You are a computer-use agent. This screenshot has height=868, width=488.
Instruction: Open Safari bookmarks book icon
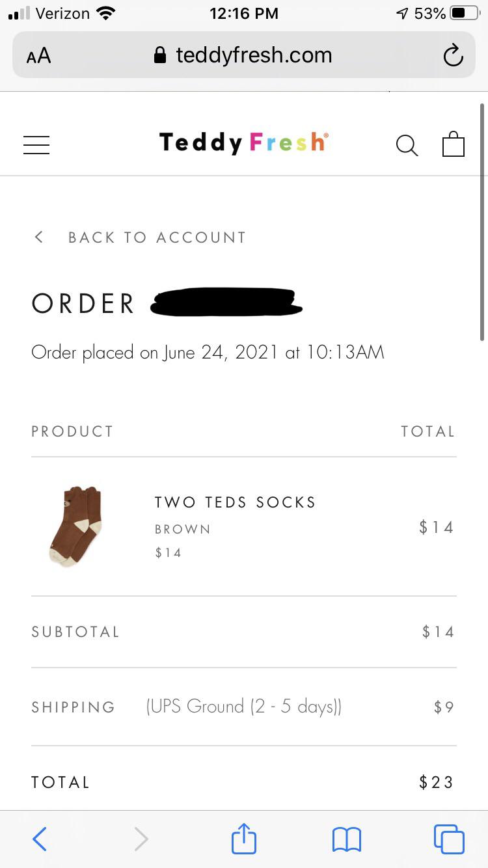pos(346,839)
